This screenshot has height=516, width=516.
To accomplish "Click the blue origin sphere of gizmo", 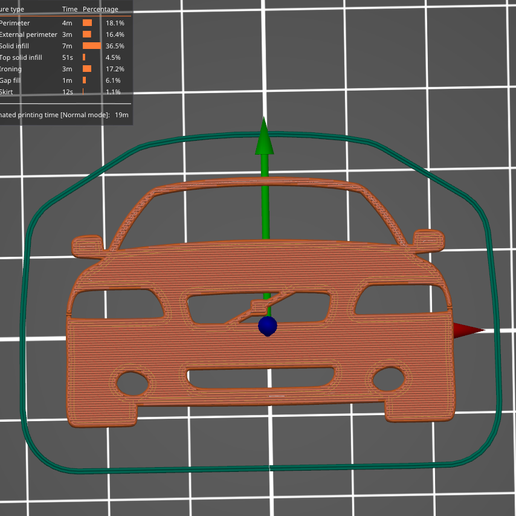I will 268,326.
